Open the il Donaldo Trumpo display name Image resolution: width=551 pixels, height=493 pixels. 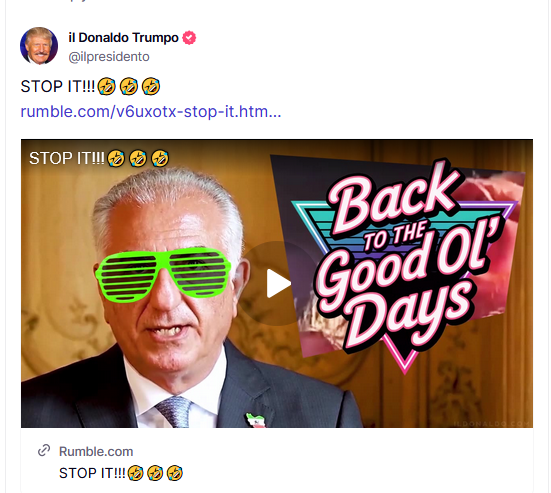pyautogui.click(x=123, y=38)
